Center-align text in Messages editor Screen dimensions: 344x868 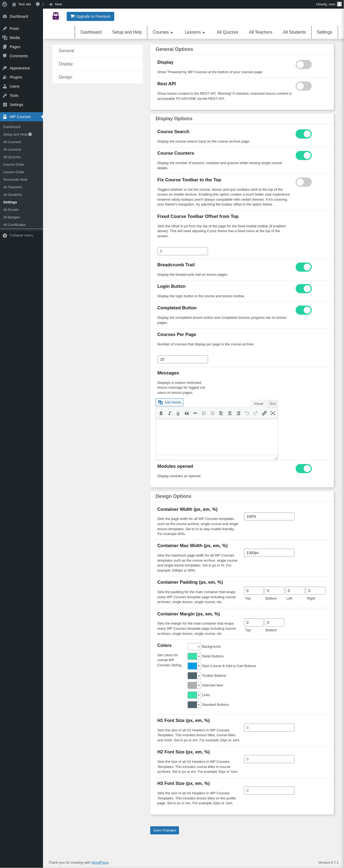(x=230, y=413)
